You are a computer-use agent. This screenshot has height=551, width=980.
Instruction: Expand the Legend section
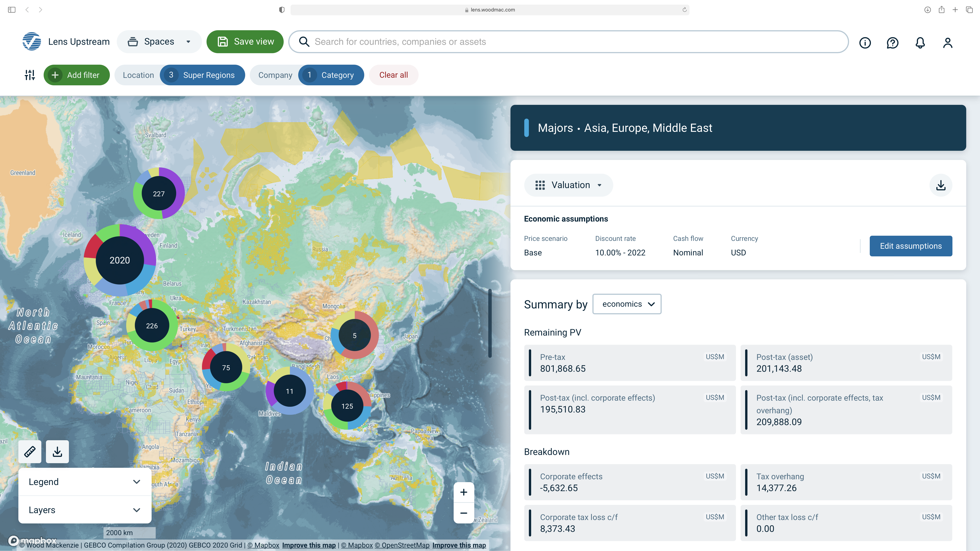pos(84,482)
